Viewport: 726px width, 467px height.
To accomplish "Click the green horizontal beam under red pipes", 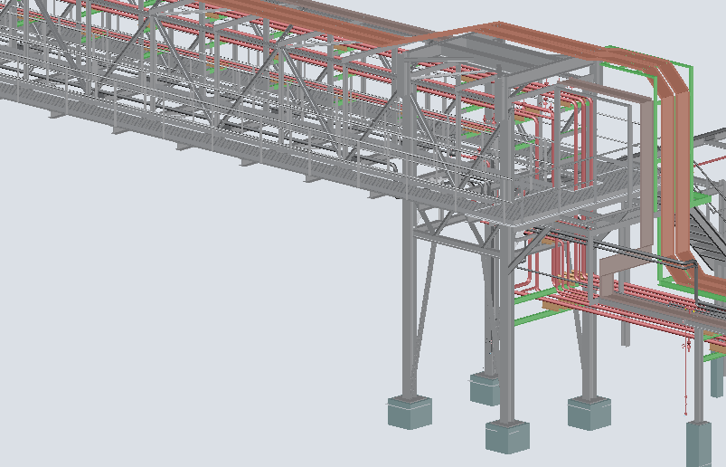I will 542,317.
